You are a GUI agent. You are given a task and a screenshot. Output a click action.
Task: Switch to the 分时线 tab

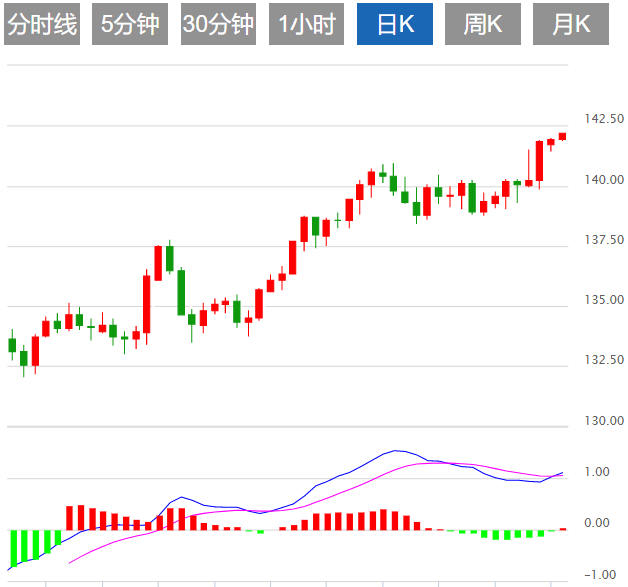click(42, 24)
